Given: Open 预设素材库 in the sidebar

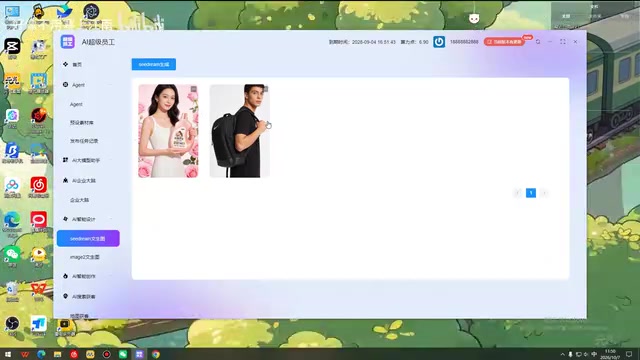Looking at the screenshot, I should 82,122.
